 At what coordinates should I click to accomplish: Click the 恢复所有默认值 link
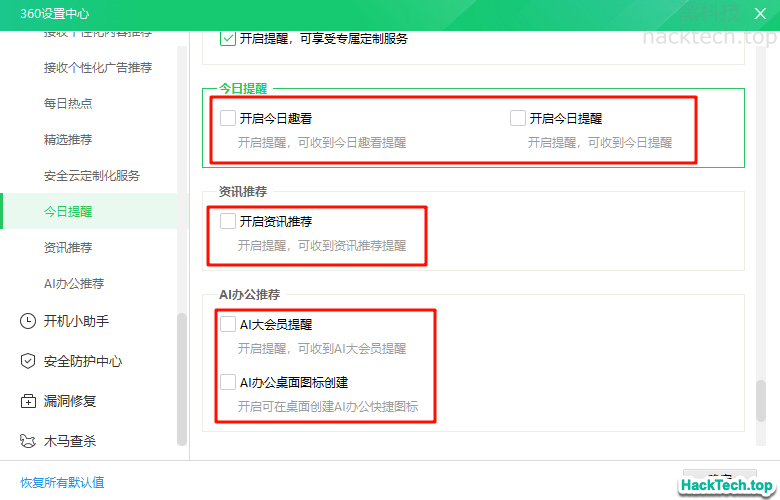tap(62, 482)
